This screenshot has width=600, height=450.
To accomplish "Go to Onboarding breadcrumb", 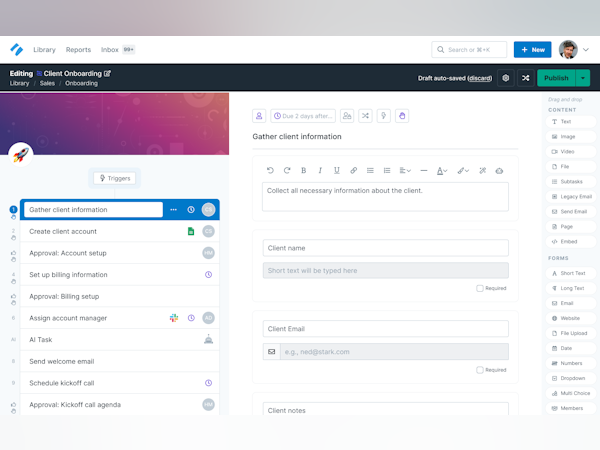I will click(x=81, y=83).
